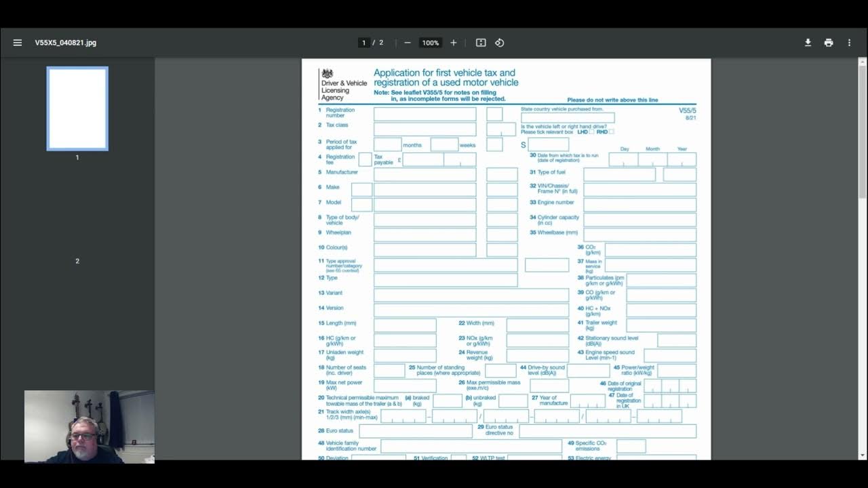Click the 100% zoom level field
868x488 pixels.
click(431, 43)
